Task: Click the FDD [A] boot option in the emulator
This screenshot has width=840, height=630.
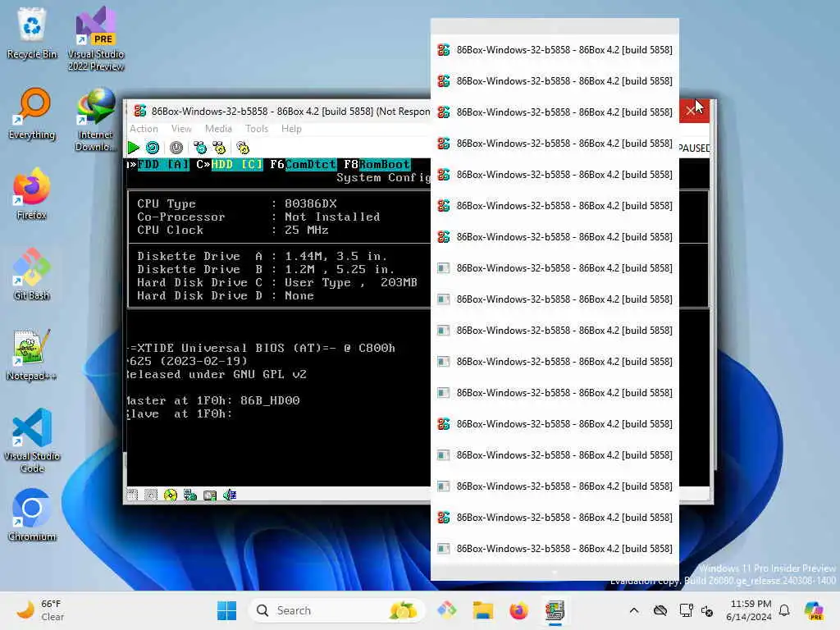Action: (163, 164)
